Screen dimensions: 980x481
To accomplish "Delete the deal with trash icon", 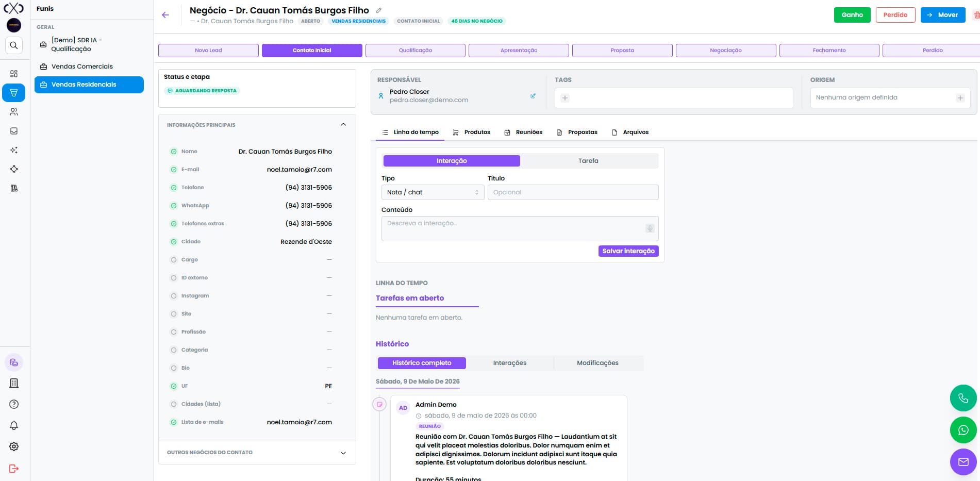I will pyautogui.click(x=976, y=15).
